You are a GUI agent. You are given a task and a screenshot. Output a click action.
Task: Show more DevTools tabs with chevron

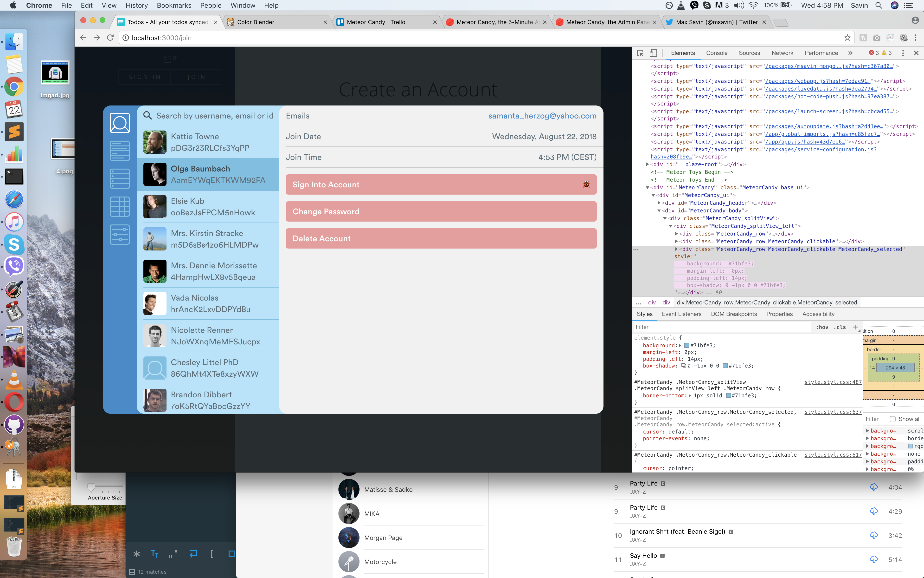[850, 53]
